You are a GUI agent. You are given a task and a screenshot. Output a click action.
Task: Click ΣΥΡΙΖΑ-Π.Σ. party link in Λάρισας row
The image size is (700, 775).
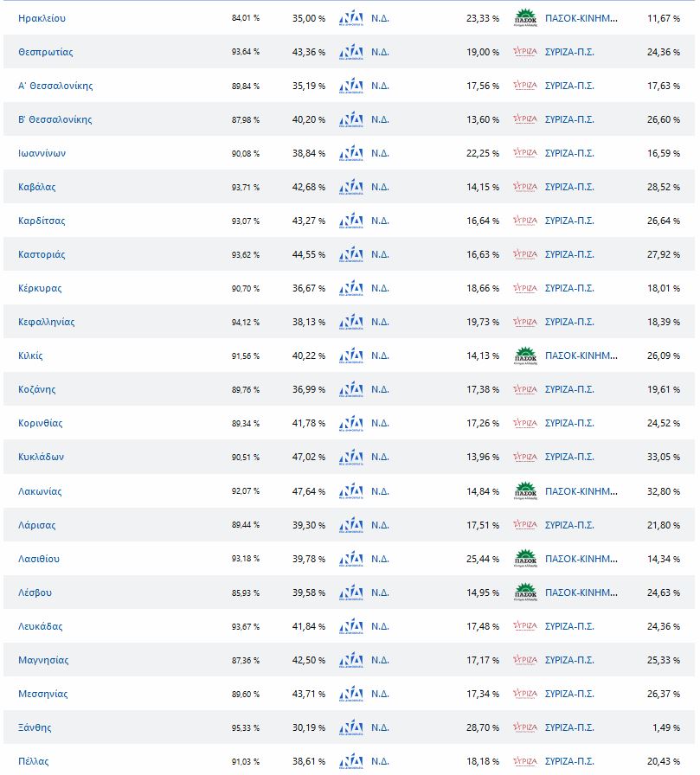click(569, 525)
